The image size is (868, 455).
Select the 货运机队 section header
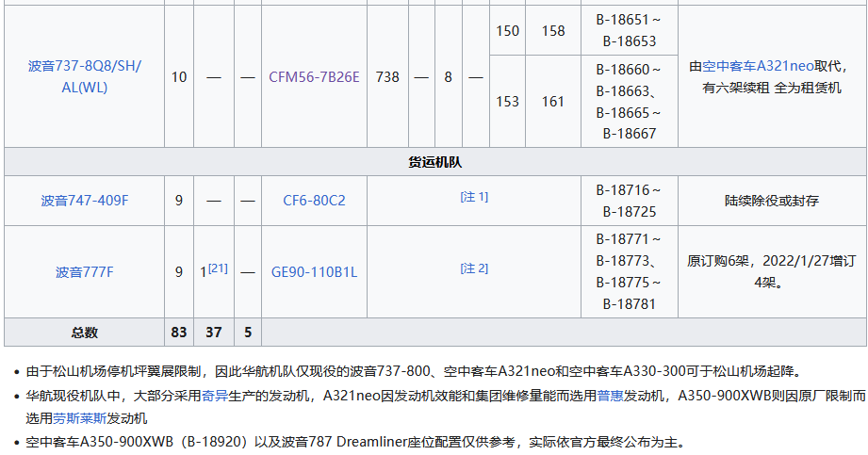[435, 162]
